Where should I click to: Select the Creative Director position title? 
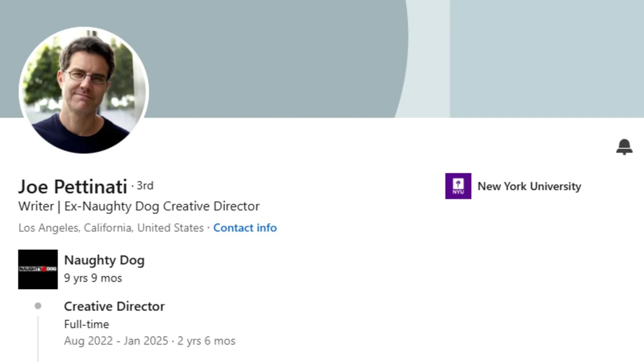pos(114,306)
